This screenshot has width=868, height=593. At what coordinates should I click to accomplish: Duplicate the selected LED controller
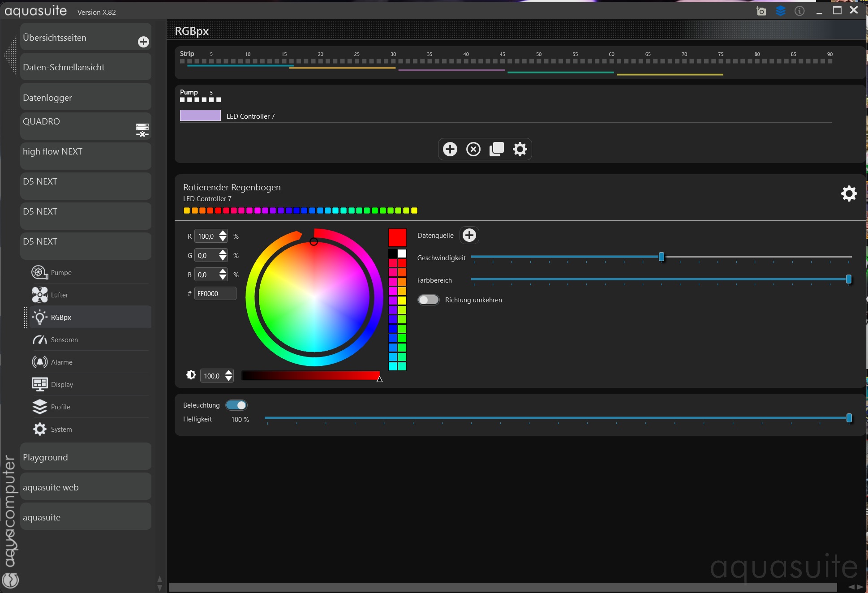[x=497, y=149]
